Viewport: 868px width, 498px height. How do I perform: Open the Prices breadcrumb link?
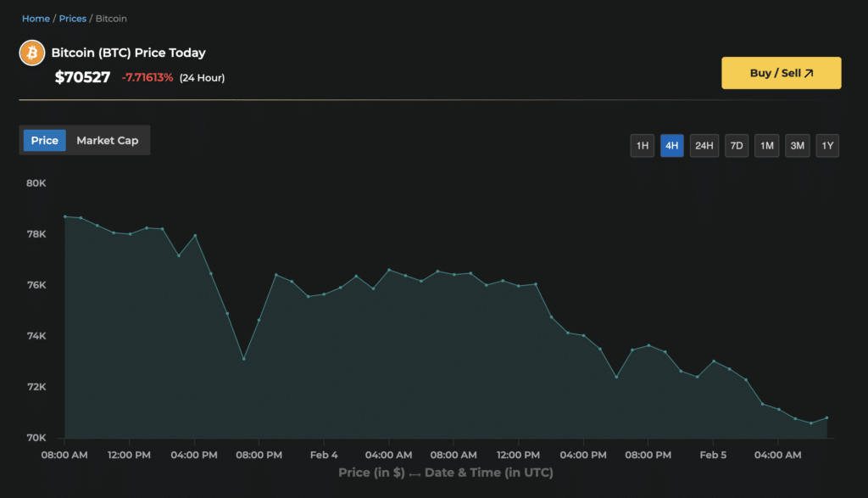73,19
